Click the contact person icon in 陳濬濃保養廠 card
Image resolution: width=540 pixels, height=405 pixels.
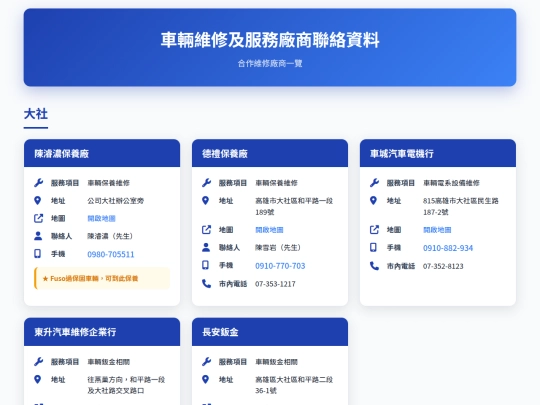38,236
